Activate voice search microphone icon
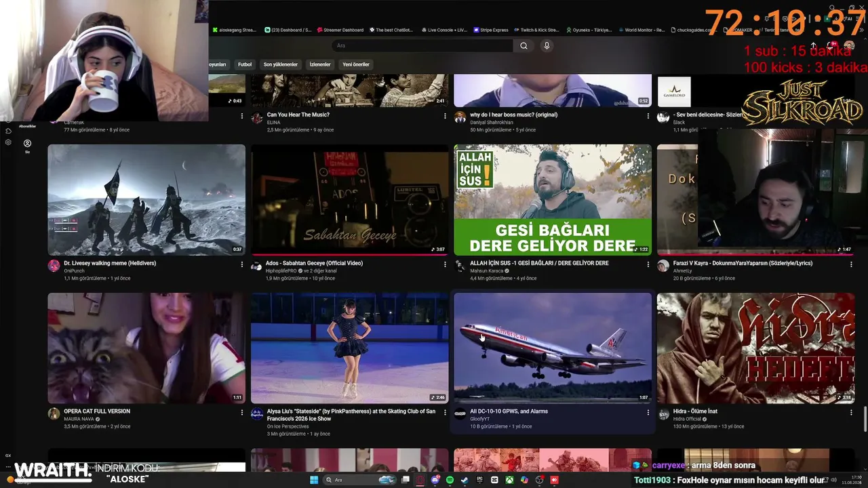 click(x=547, y=46)
